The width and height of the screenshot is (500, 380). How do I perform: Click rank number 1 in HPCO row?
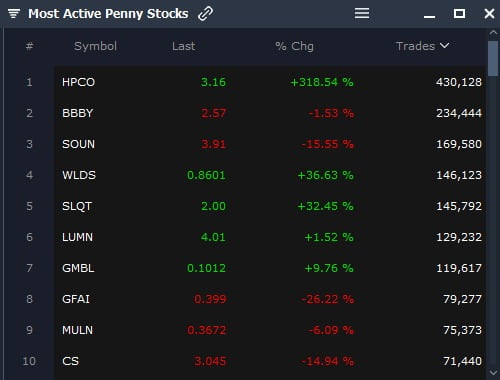click(x=29, y=82)
